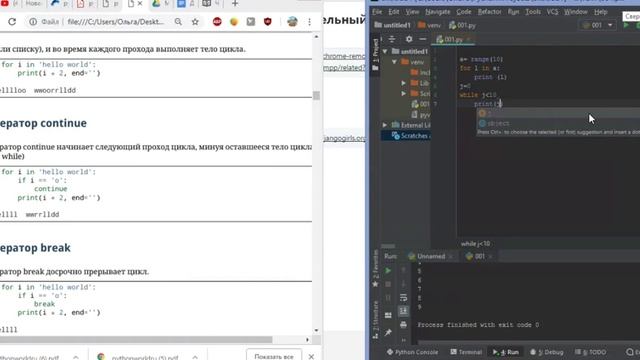This screenshot has width=640, height=360.
Task: Open the chevron for the first downloaded PDF
Action: coord(76,357)
